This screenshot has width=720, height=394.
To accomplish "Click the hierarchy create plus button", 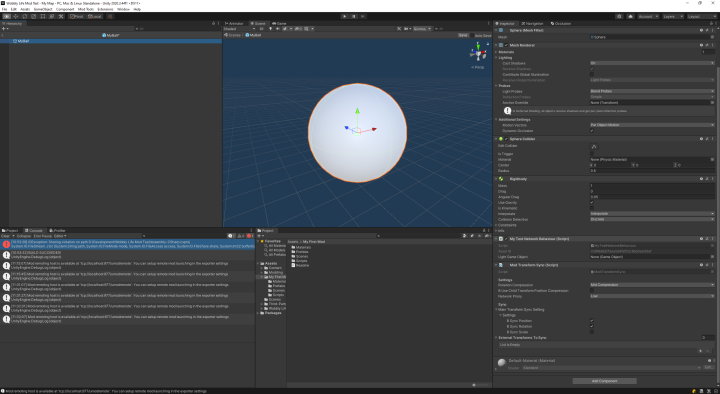I will tap(5, 28).
